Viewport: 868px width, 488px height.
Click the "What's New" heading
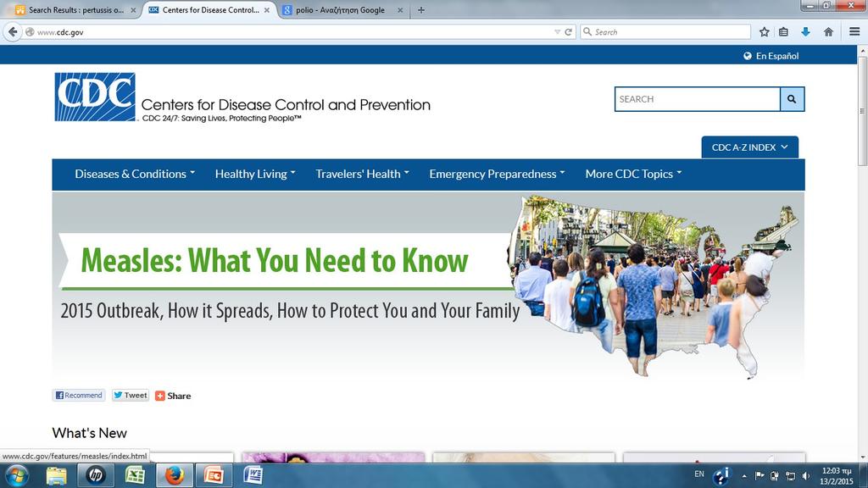90,433
